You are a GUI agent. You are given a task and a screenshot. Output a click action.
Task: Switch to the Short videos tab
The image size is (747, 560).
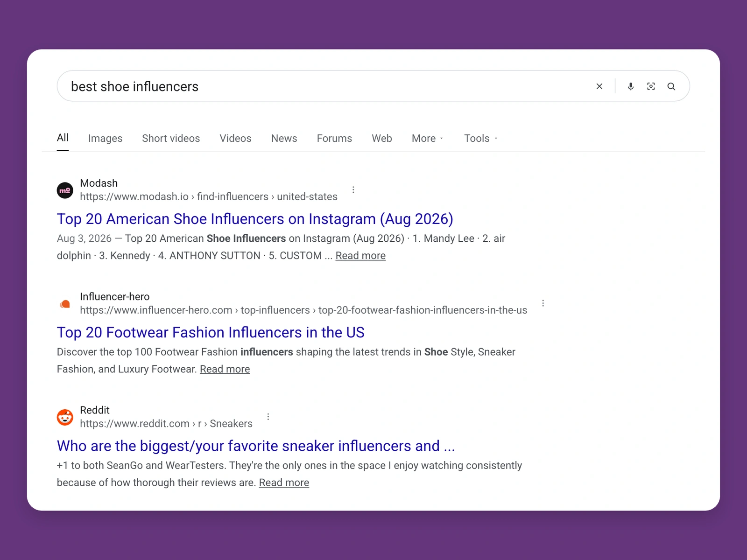pos(171,138)
